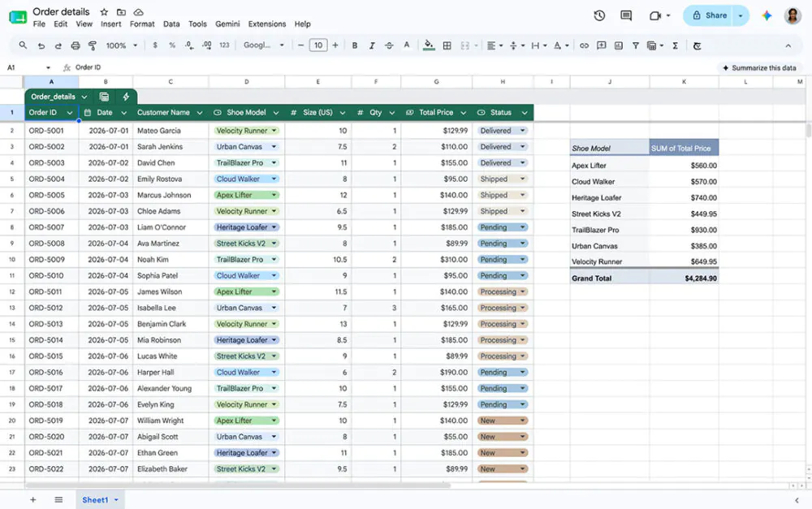The width and height of the screenshot is (812, 509).
Task: Open the Insert menu
Action: point(110,24)
